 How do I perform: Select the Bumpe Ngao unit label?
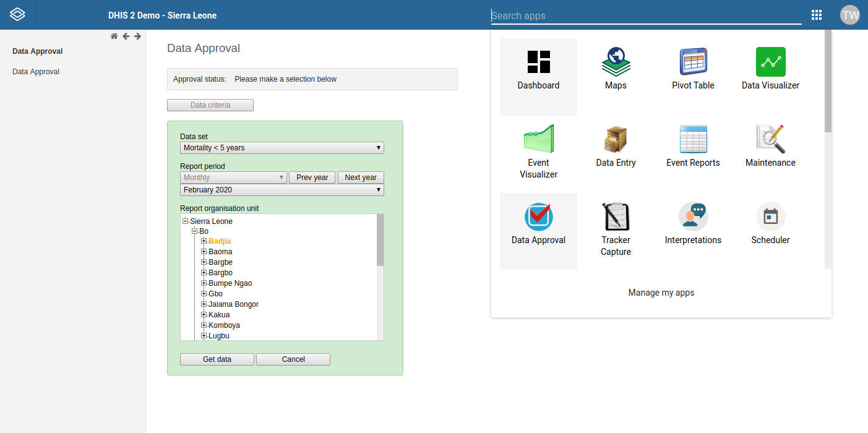coord(231,283)
